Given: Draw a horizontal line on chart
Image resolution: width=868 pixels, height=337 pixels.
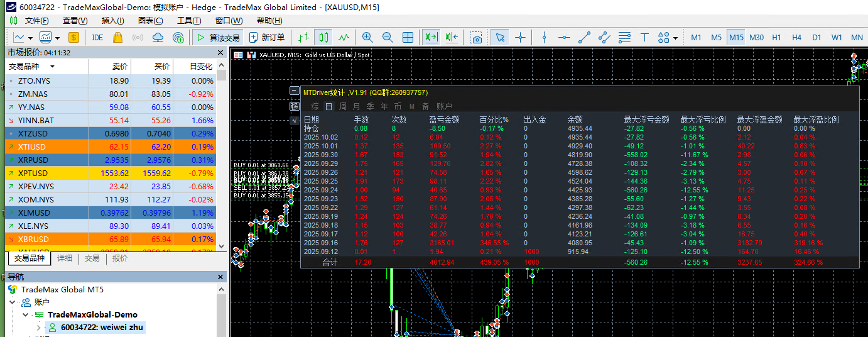Looking at the screenshot, I should point(564,38).
